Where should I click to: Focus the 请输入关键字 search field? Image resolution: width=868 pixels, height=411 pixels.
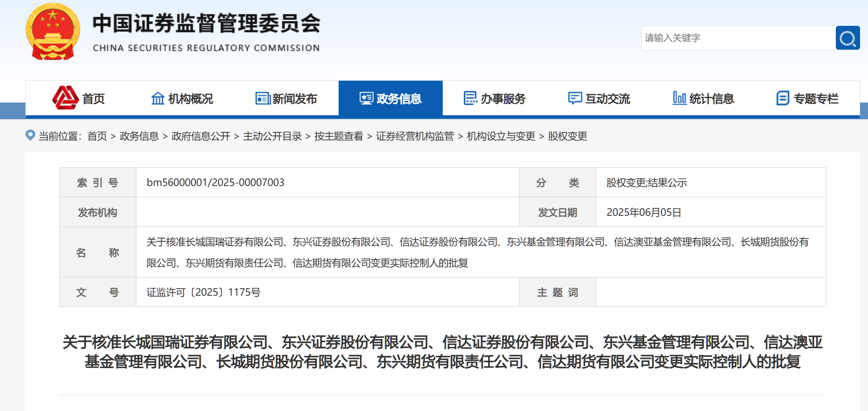point(738,38)
